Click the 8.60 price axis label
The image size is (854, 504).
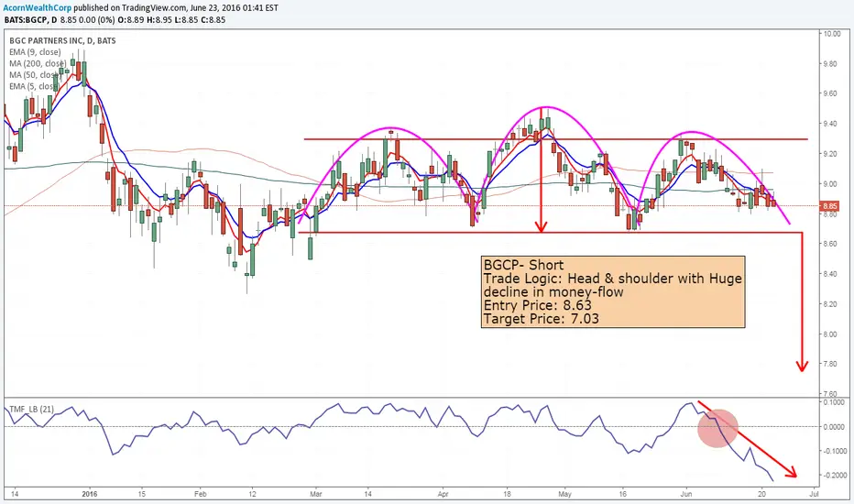tap(831, 244)
